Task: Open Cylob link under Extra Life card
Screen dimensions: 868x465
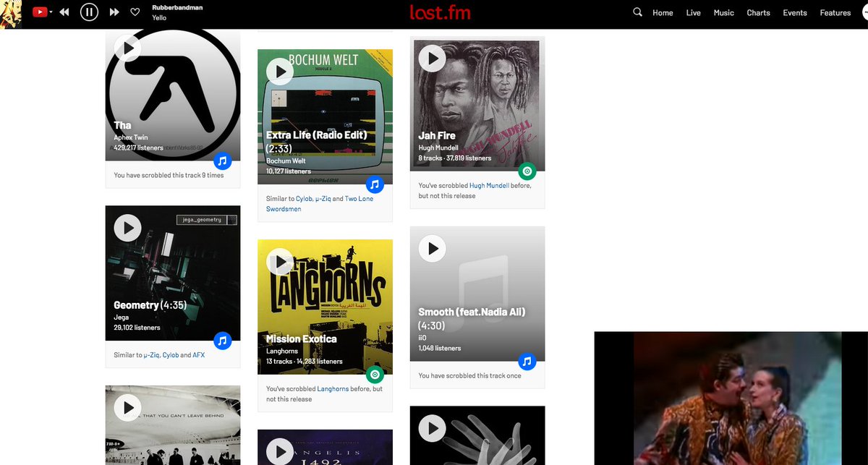Action: point(304,199)
